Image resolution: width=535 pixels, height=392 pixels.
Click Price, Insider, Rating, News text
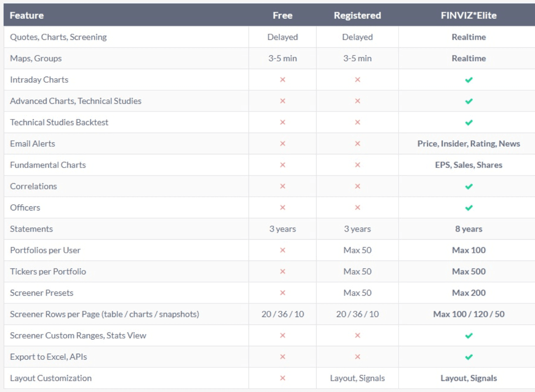click(x=469, y=143)
